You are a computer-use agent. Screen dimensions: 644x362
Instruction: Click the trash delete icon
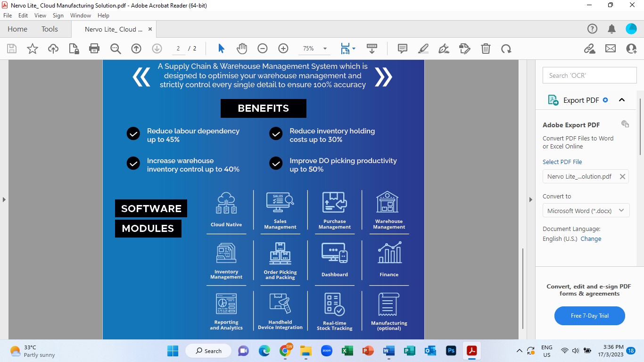[486, 49]
